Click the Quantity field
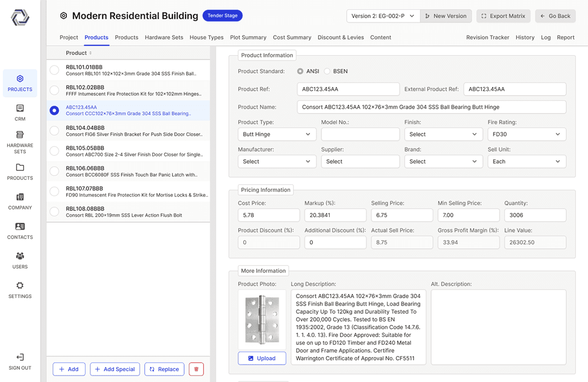Image resolution: width=588 pixels, height=382 pixels. point(535,215)
